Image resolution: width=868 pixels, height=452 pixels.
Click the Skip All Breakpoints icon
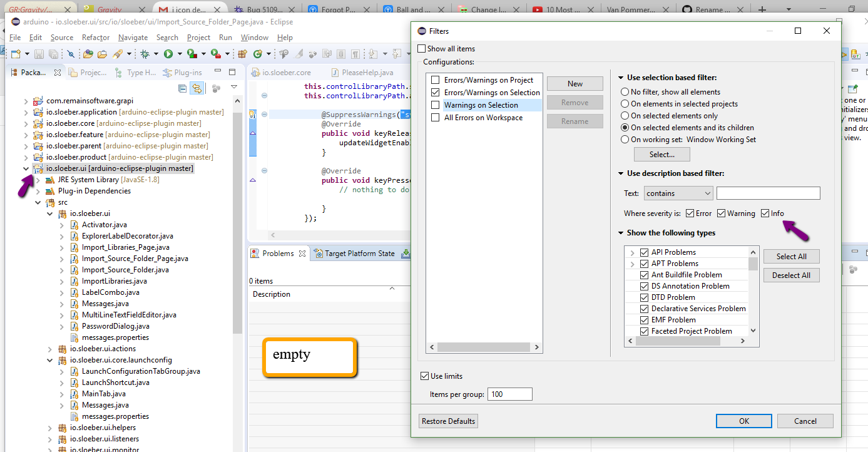pyautogui.click(x=71, y=54)
